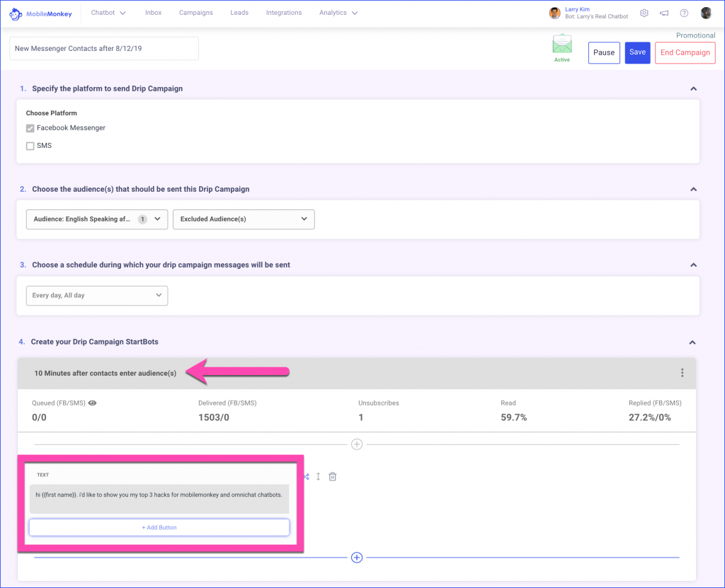Toggle the Facebook Messenger checkbox

[x=30, y=128]
